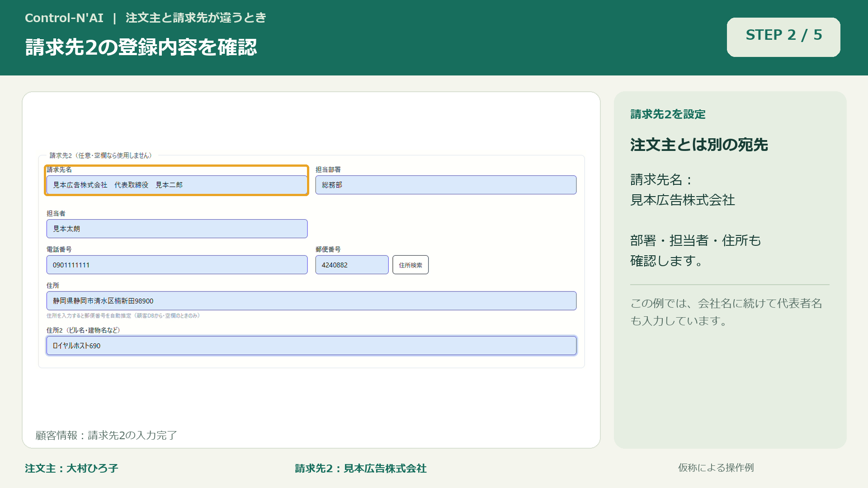The width and height of the screenshot is (868, 488).
Task: Click the 郵便番号 label
Action: pos(328,249)
